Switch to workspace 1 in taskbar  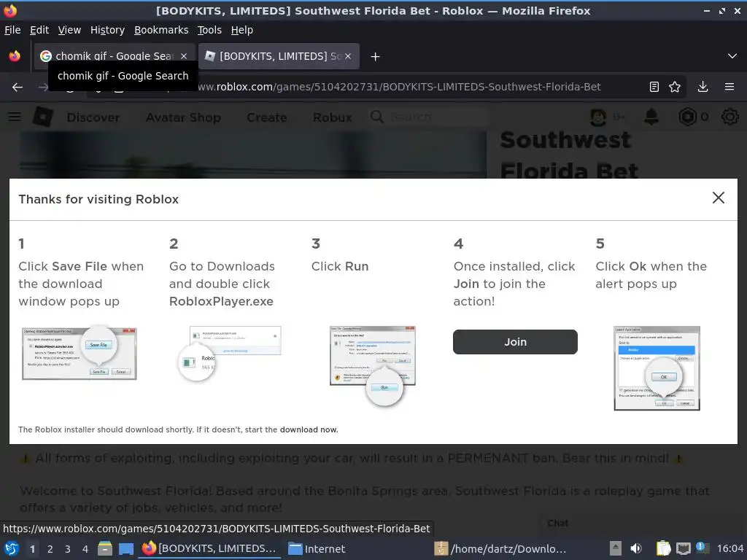(32, 549)
